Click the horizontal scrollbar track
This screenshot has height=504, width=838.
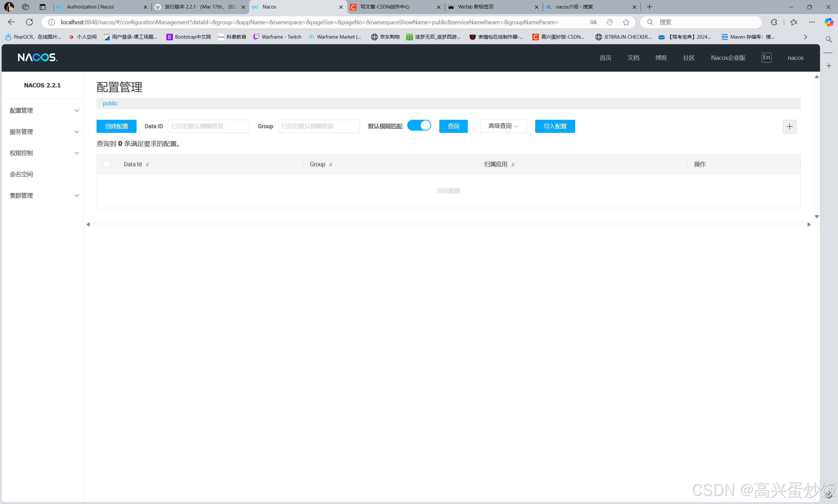(448, 225)
